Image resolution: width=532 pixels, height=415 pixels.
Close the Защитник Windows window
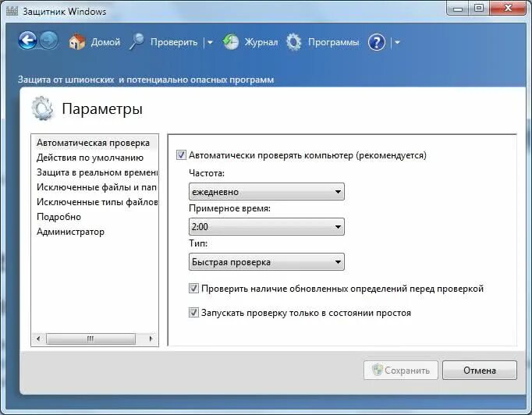point(508,8)
